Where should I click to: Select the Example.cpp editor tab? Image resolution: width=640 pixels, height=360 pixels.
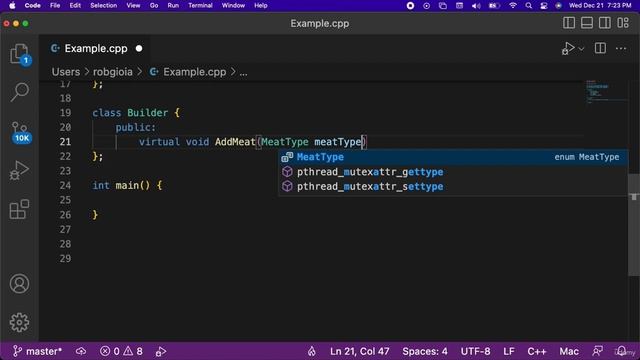[x=96, y=49]
